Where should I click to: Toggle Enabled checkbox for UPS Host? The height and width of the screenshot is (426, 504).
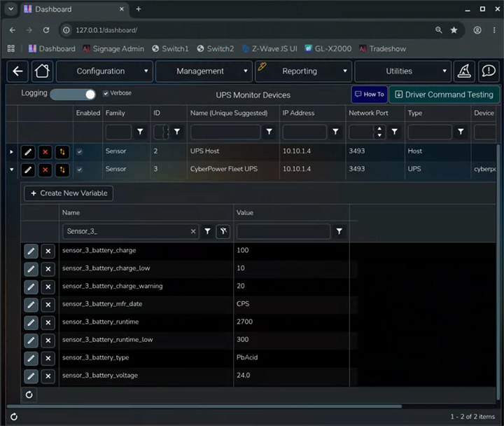(79, 152)
